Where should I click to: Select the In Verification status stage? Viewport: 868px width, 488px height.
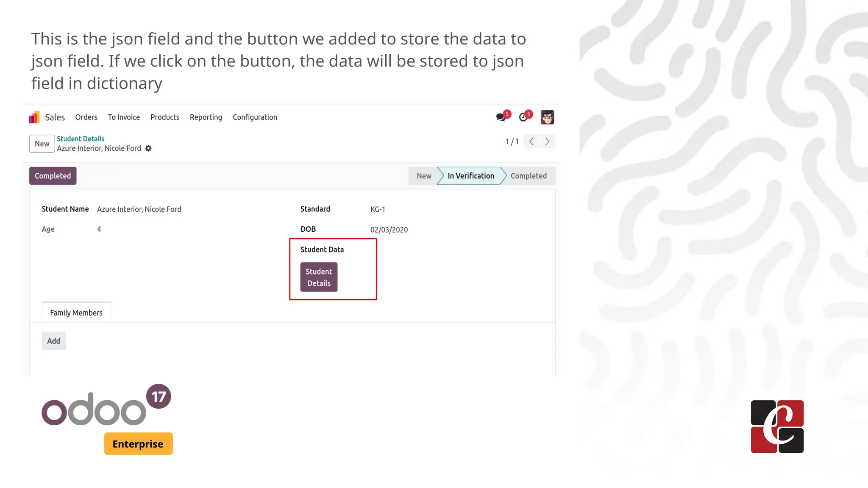coord(471,176)
